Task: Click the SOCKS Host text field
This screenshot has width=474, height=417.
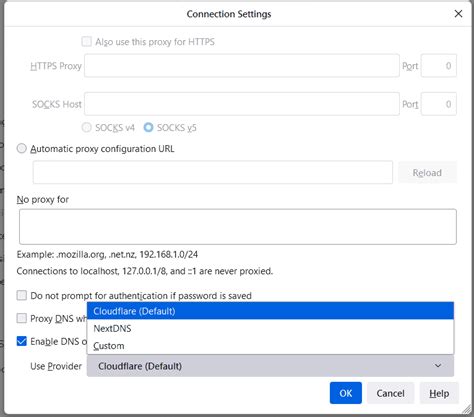Action: pos(242,104)
